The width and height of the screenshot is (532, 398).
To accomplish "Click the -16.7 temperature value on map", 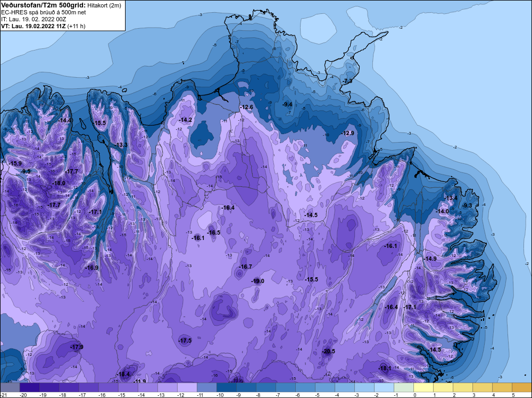I will tap(245, 267).
